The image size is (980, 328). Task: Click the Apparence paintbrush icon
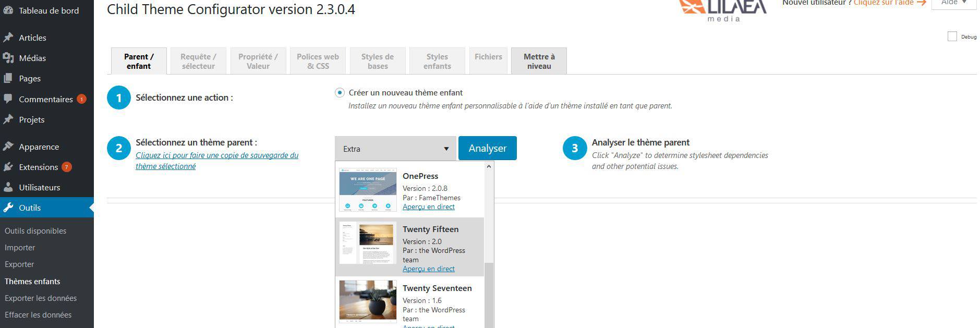tap(8, 147)
